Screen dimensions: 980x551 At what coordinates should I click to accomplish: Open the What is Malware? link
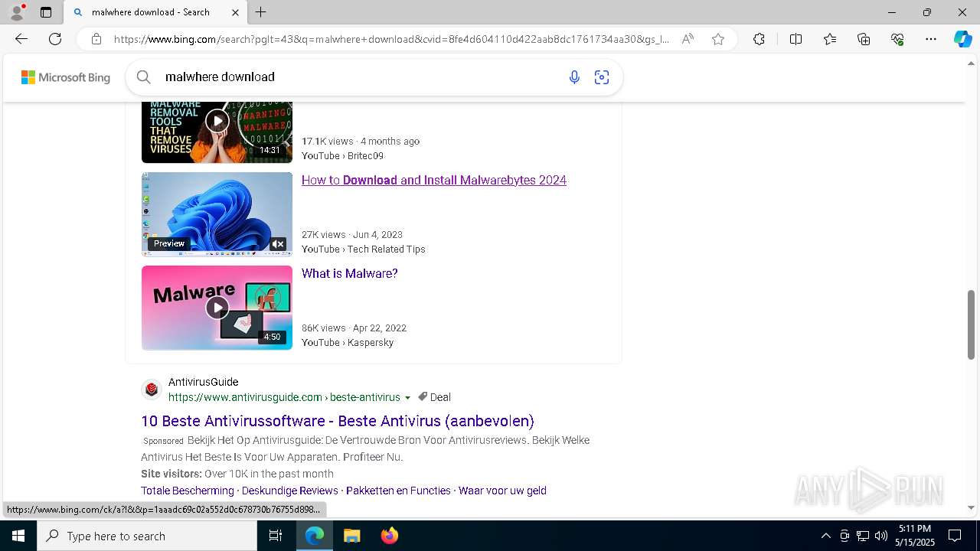tap(350, 273)
